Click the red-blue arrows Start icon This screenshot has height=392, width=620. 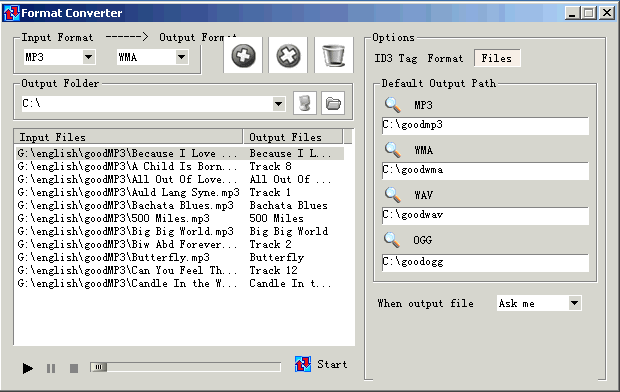pos(303,364)
